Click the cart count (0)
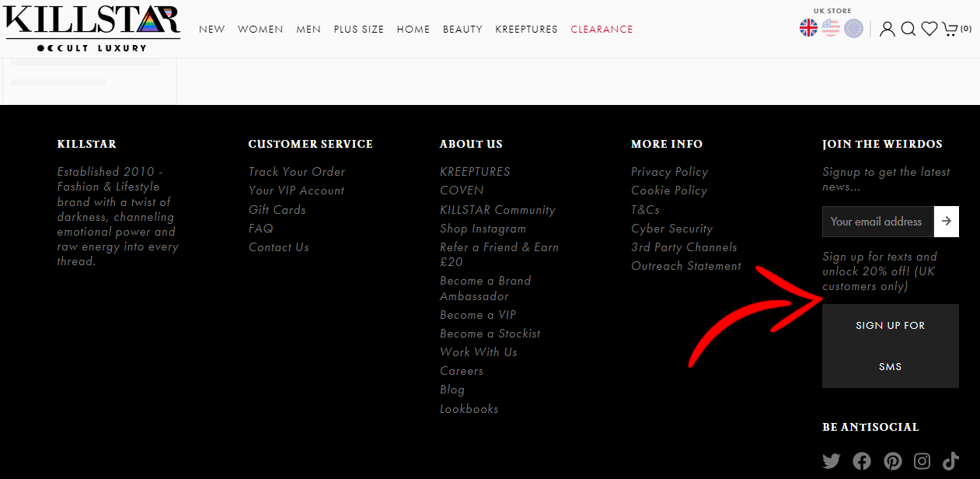 [x=966, y=29]
